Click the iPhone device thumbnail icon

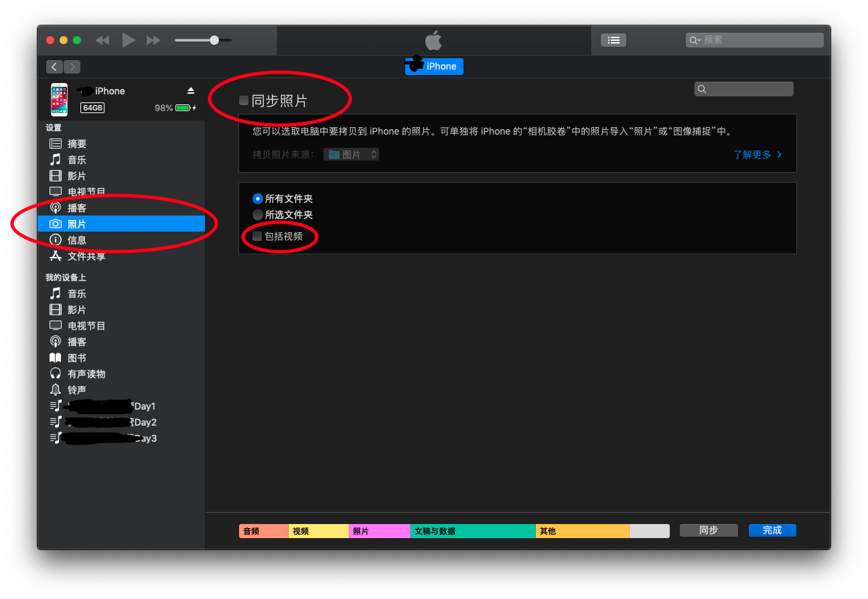tap(60, 99)
